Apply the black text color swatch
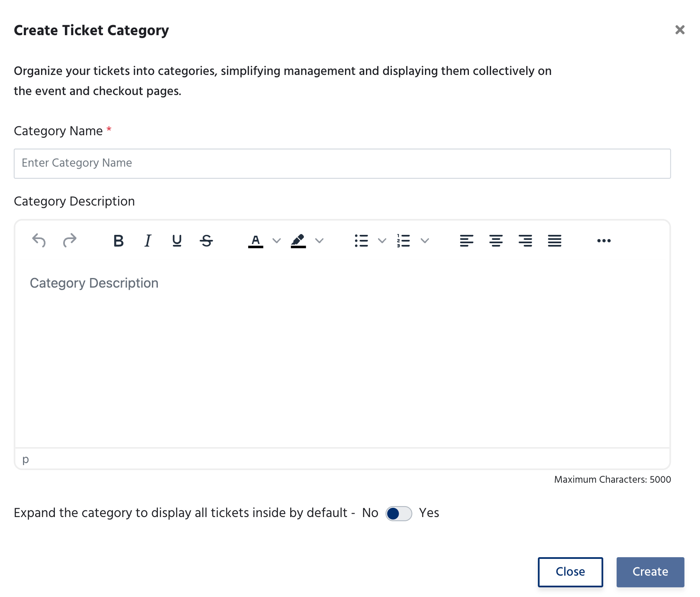This screenshot has width=700, height=597. click(256, 241)
